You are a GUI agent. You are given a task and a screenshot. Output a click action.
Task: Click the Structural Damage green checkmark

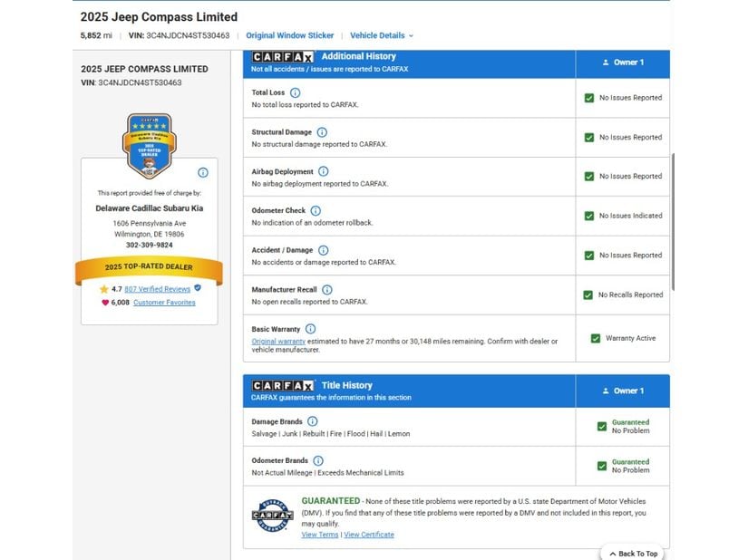589,137
